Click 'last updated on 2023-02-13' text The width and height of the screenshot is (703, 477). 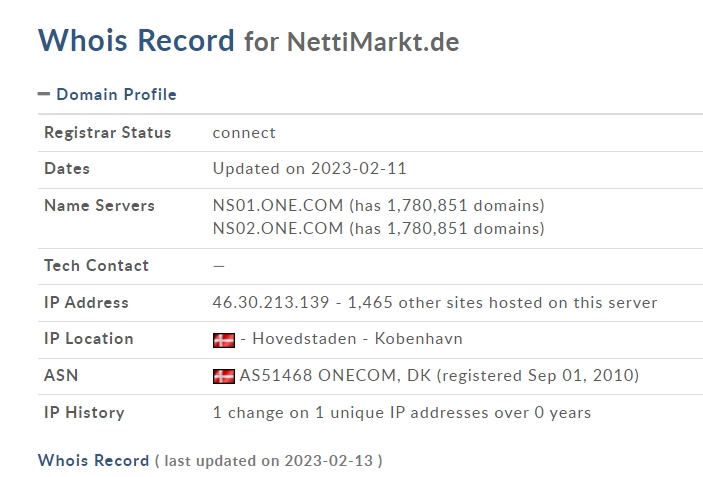pos(269,461)
